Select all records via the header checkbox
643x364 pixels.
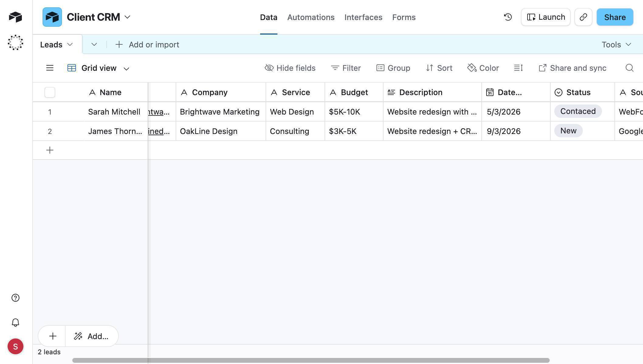coord(50,92)
